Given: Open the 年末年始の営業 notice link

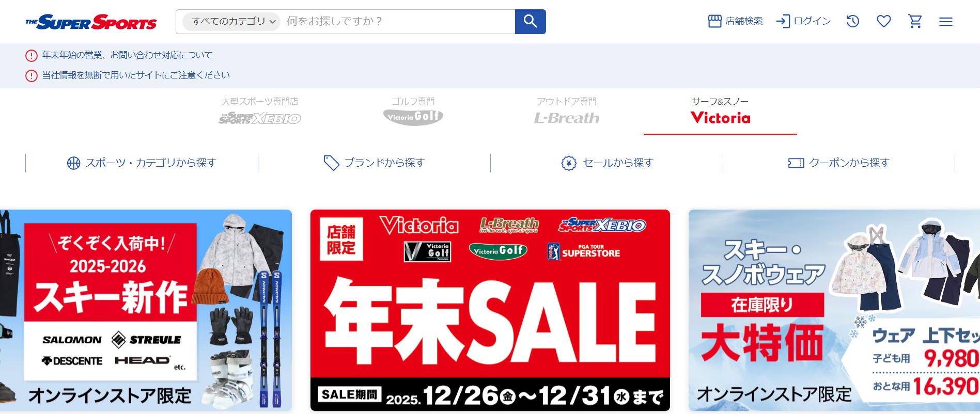Looking at the screenshot, I should tap(127, 55).
